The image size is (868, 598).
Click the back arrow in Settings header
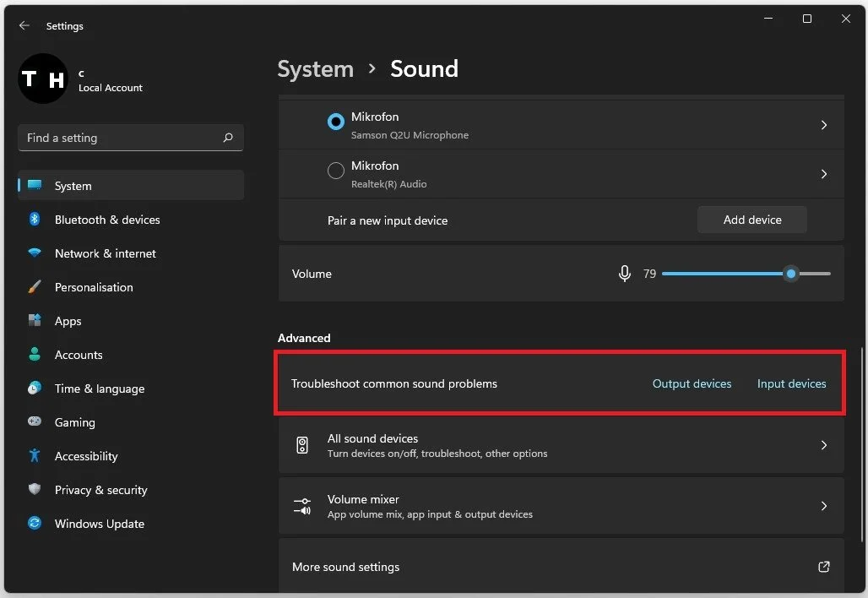coord(24,26)
